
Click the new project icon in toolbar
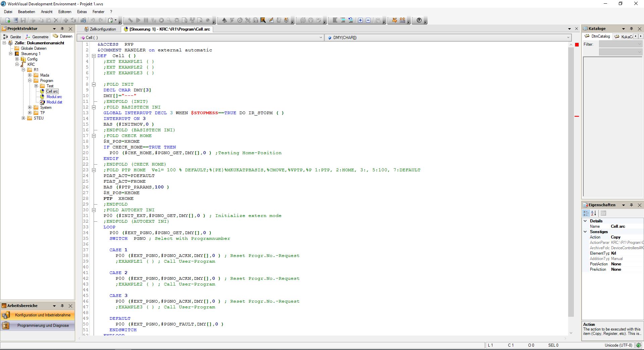(7, 20)
